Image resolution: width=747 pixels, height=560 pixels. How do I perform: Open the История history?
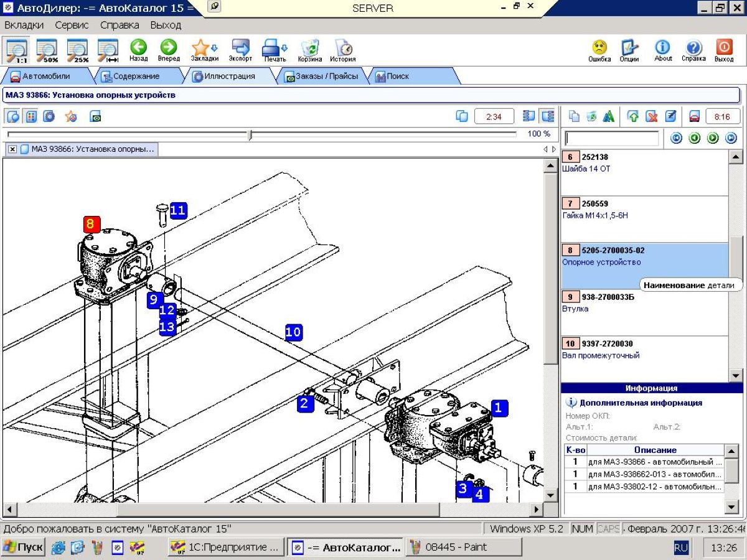click(343, 50)
